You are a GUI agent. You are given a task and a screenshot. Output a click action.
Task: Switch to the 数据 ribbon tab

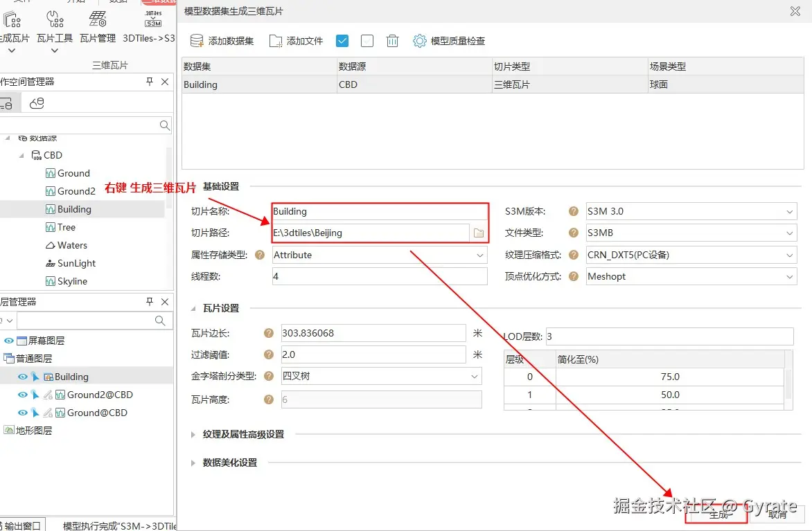tap(117, 2)
